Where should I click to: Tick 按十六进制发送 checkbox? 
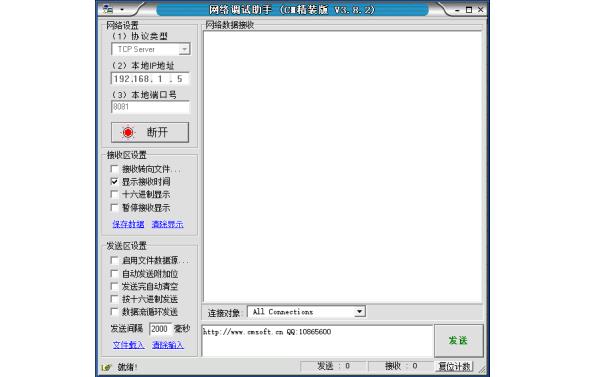114,299
